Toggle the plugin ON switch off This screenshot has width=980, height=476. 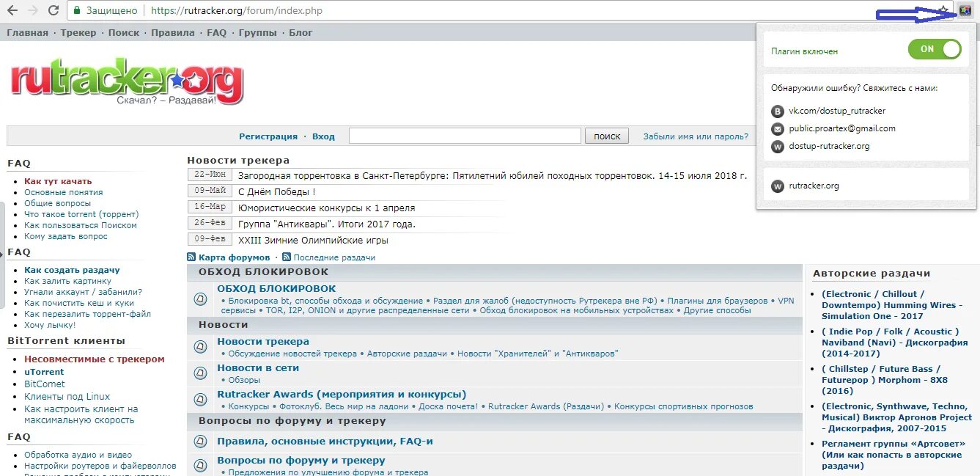935,49
